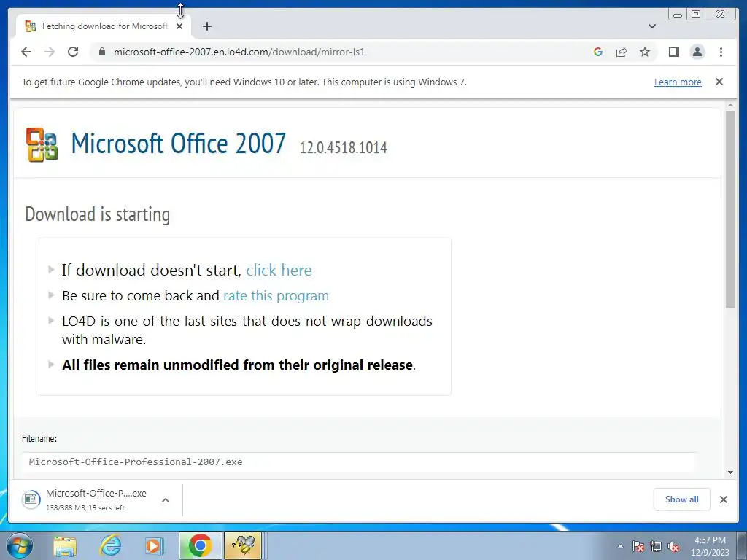747x560 pixels.
Task: Close the Fetching download tab
Action: coord(179,26)
